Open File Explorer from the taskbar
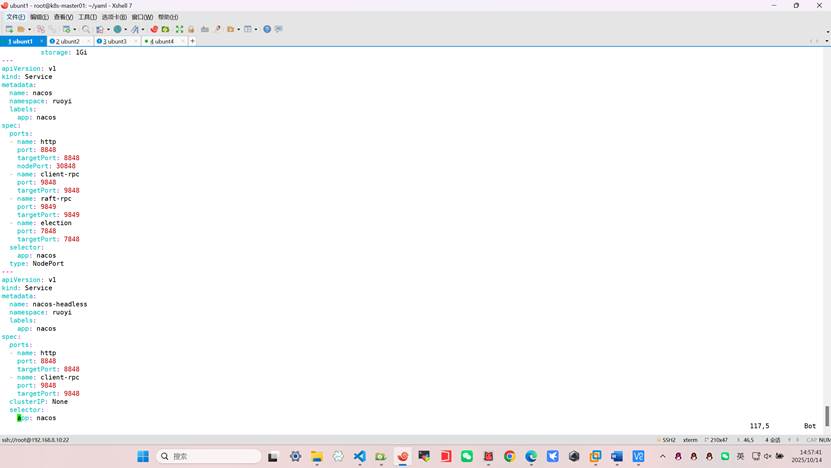This screenshot has width=831, height=468. [x=317, y=456]
